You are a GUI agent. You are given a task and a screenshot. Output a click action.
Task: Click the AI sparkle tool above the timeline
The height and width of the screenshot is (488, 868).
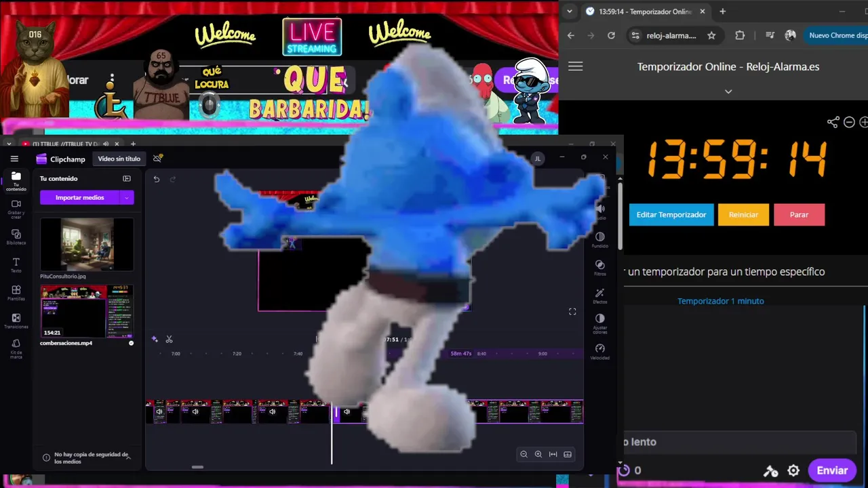pos(155,339)
